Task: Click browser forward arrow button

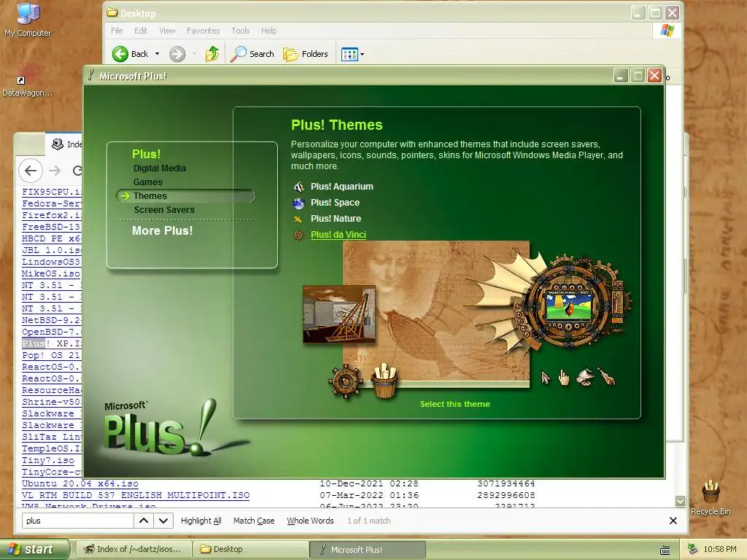Action: (55, 171)
